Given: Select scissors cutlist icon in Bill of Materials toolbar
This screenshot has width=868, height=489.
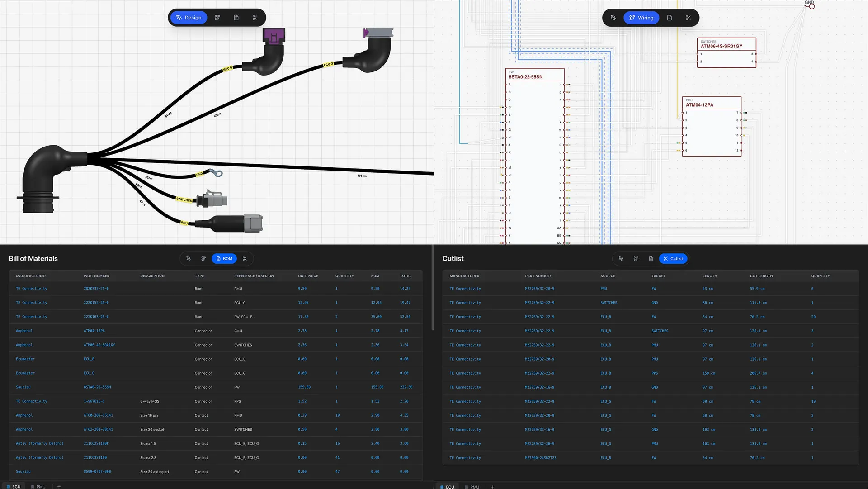Looking at the screenshot, I should (x=245, y=259).
